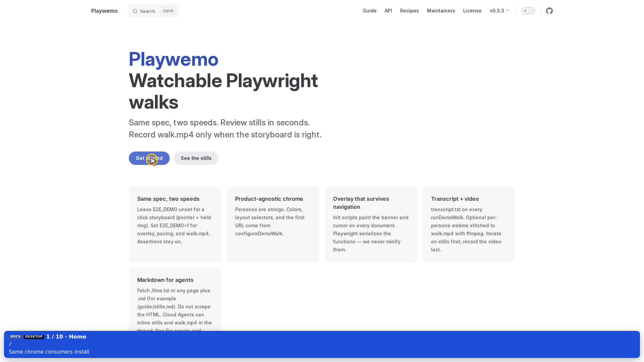Open the "Same spec, two speeds" feature card
Screen dimensions: 644x362
click(x=175, y=224)
